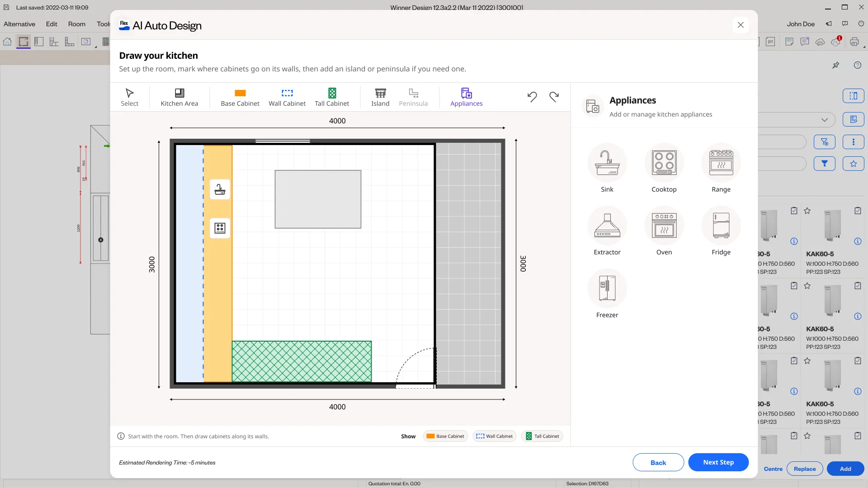Image resolution: width=868 pixels, height=488 pixels.
Task: Toggle Tall Cabinet visibility chip
Action: (542, 436)
